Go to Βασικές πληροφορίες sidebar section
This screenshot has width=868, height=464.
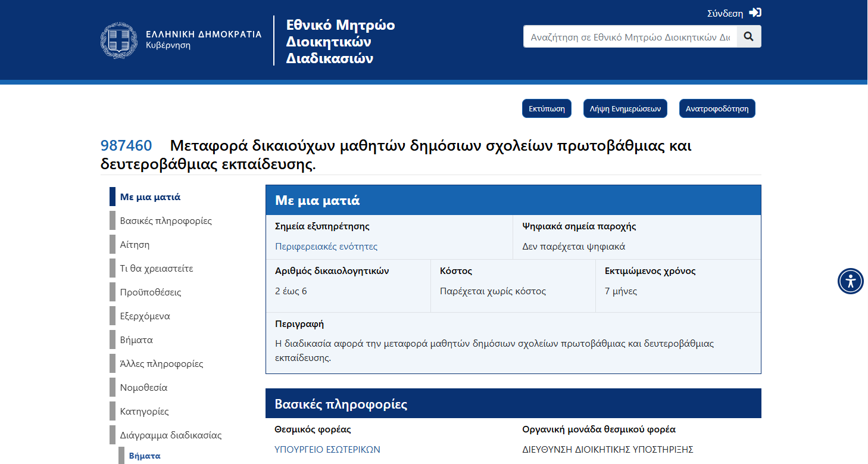(x=166, y=221)
